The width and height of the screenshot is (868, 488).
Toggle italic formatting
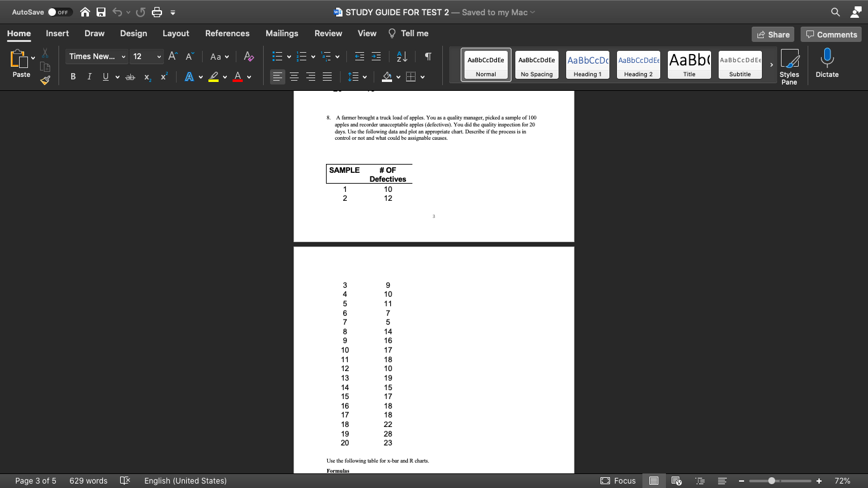[89, 76]
